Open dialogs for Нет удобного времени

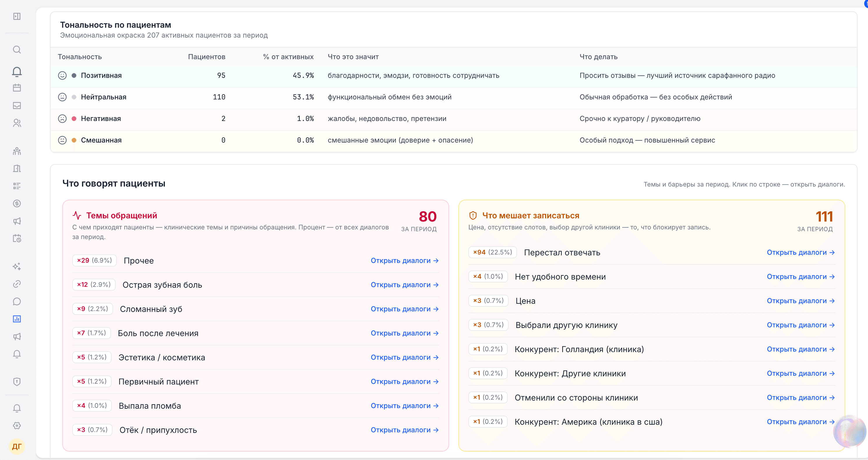point(801,277)
